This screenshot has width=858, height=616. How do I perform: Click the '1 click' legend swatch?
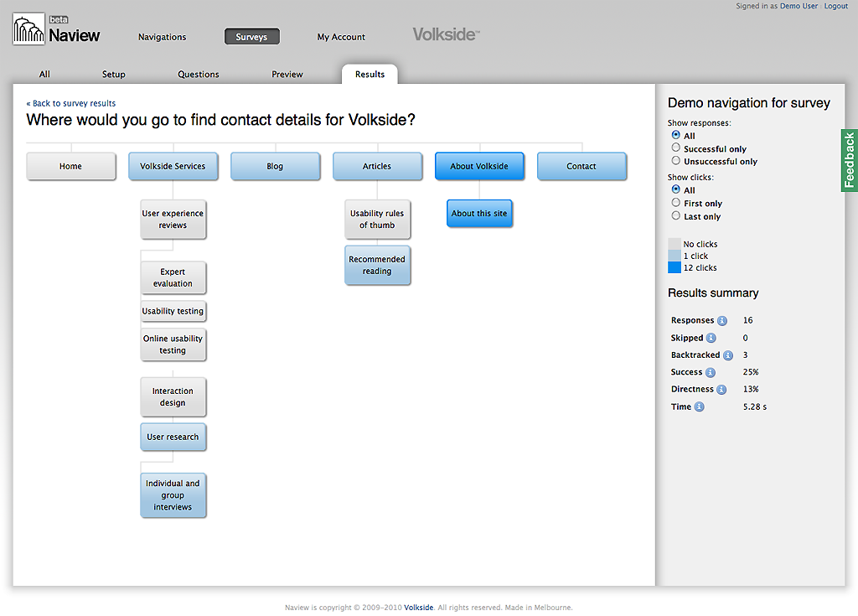(675, 256)
